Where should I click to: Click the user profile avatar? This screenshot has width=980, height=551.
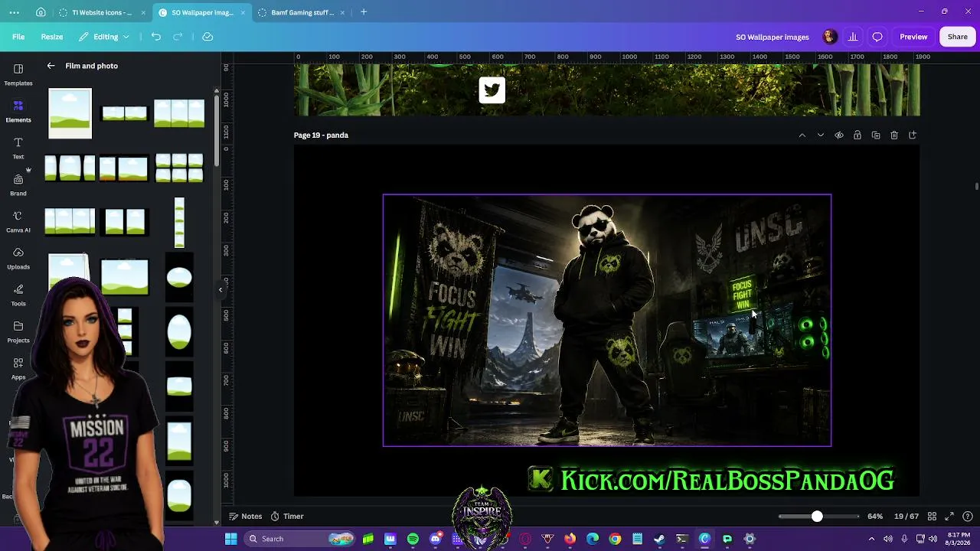click(830, 37)
